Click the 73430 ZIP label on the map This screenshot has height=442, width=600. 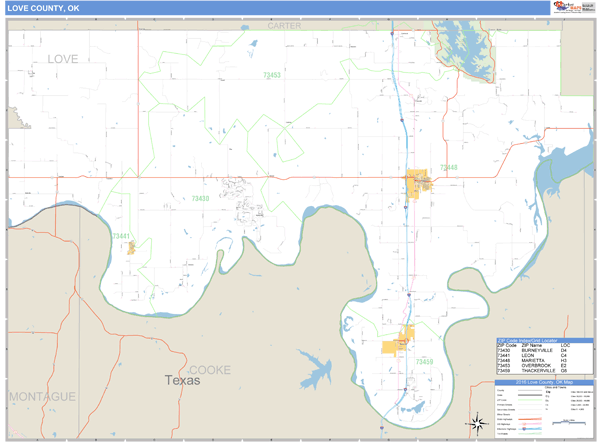(x=200, y=199)
